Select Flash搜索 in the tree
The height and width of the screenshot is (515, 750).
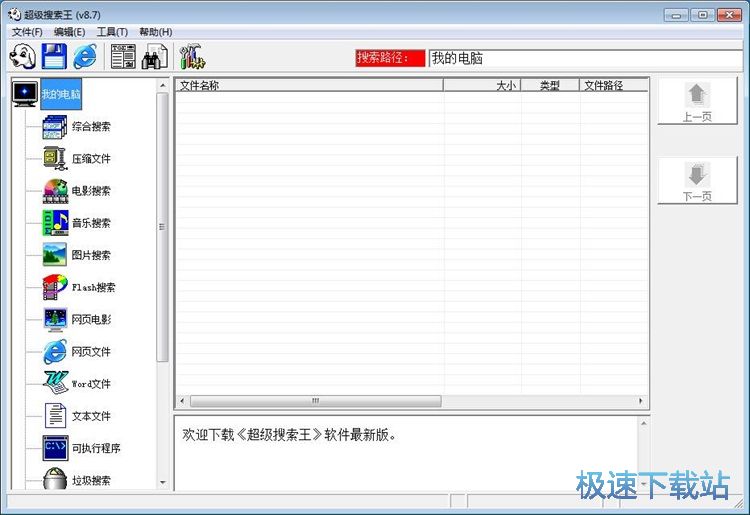click(x=93, y=287)
